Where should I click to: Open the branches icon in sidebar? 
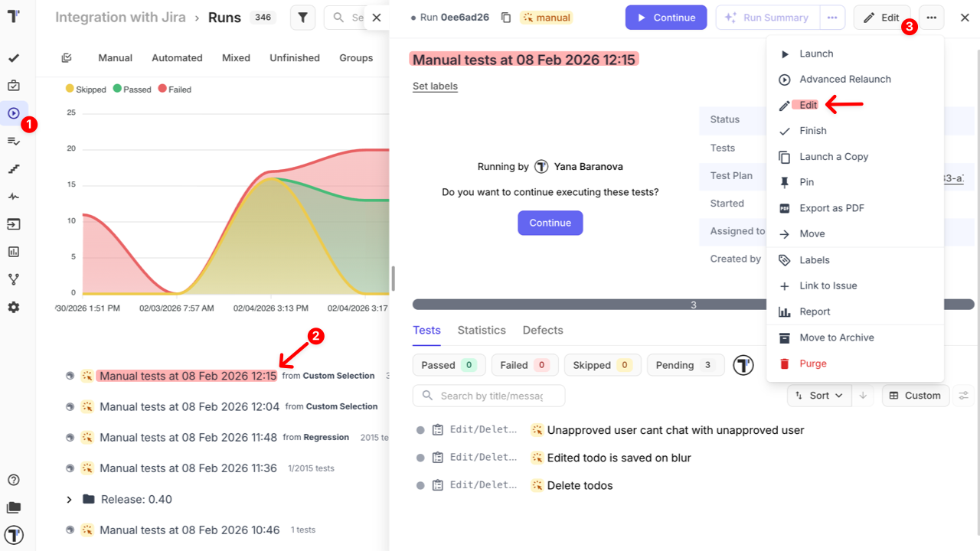(x=14, y=279)
